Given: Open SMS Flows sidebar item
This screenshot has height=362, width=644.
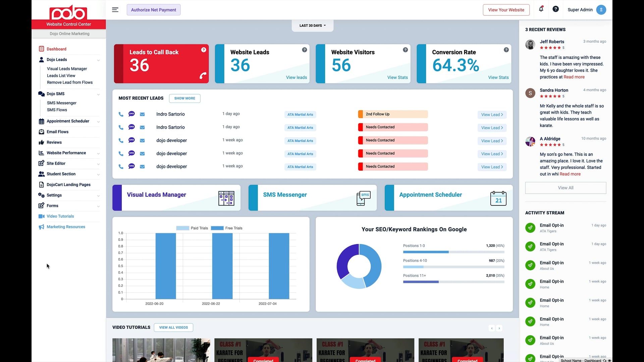Looking at the screenshot, I should pyautogui.click(x=57, y=110).
